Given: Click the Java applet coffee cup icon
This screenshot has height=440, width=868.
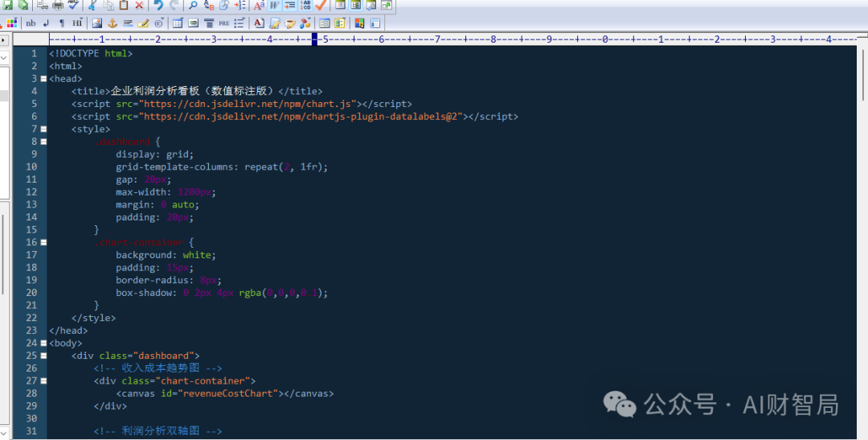Looking at the screenshot, I should click(289, 23).
